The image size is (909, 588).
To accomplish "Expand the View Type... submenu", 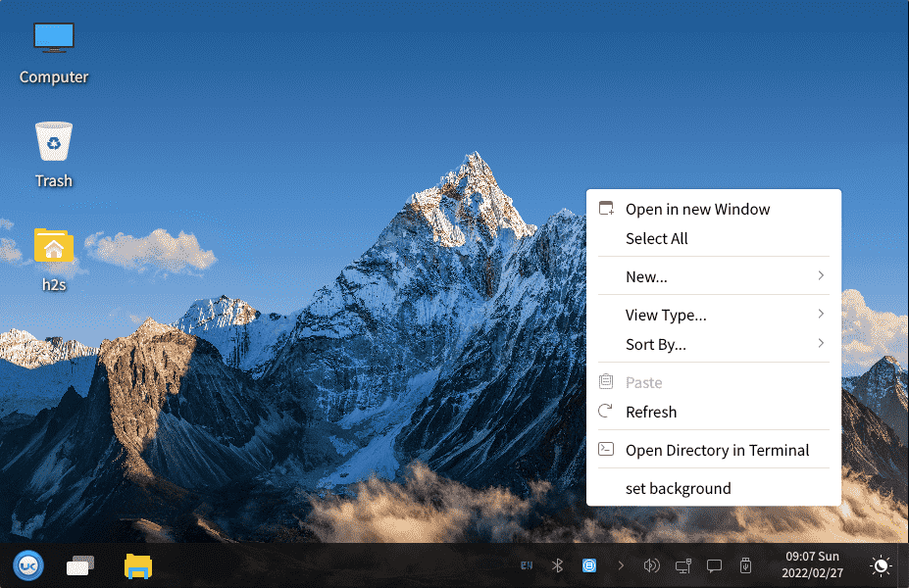I will point(714,315).
